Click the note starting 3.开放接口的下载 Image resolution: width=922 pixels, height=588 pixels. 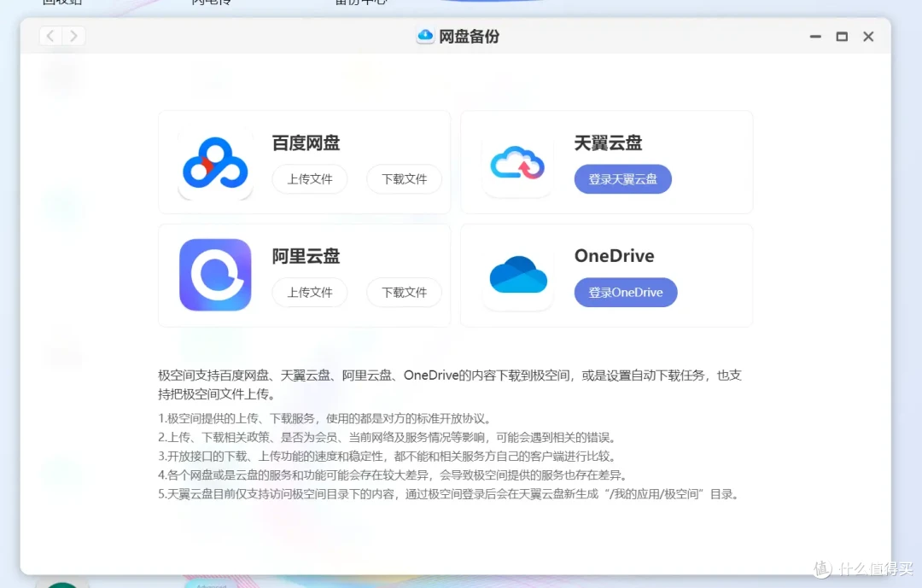pyautogui.click(x=388, y=457)
